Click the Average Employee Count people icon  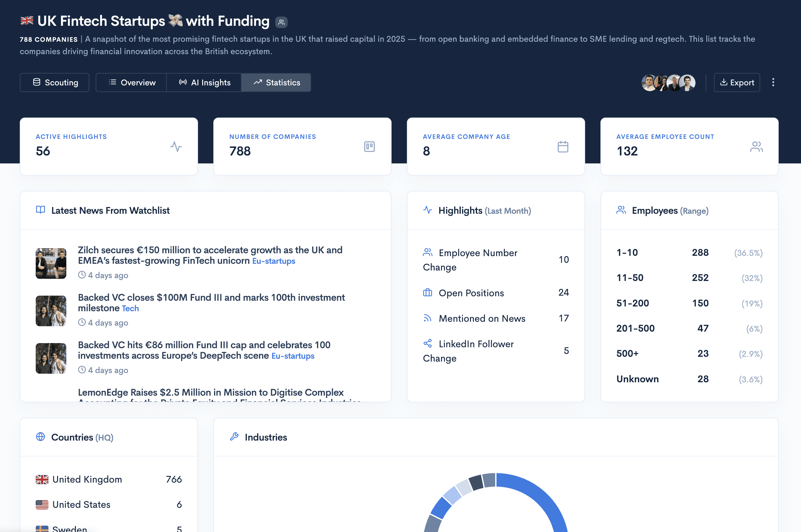coord(756,147)
